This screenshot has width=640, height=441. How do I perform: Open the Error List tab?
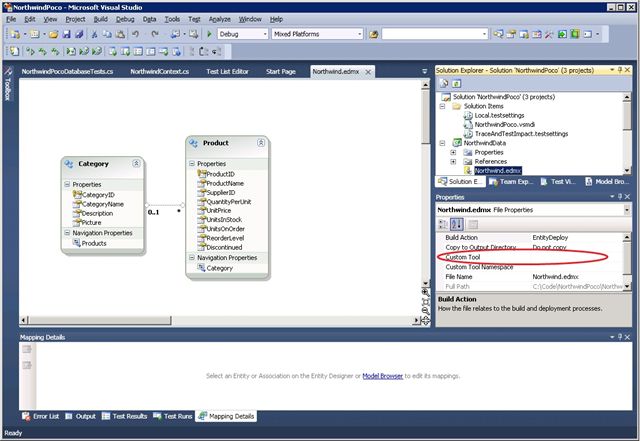coord(40,416)
